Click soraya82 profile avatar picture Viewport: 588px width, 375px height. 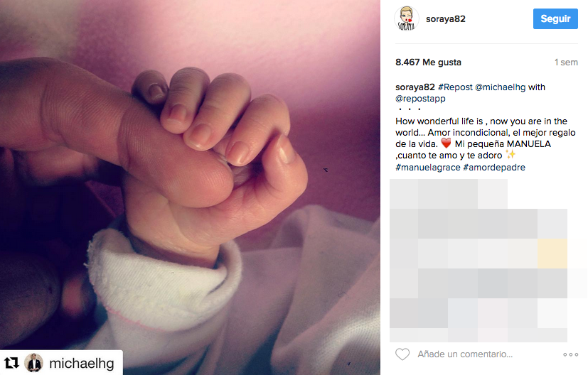(407, 18)
